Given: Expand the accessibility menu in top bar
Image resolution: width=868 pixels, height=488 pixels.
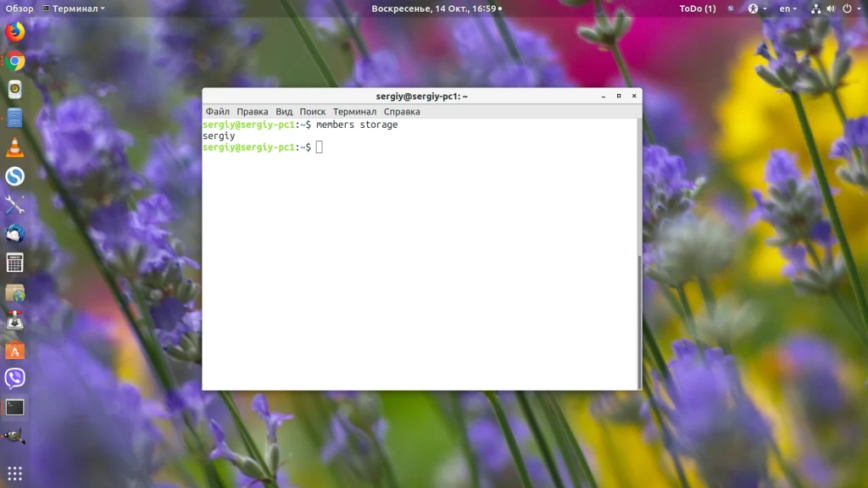Looking at the screenshot, I should pos(757,8).
